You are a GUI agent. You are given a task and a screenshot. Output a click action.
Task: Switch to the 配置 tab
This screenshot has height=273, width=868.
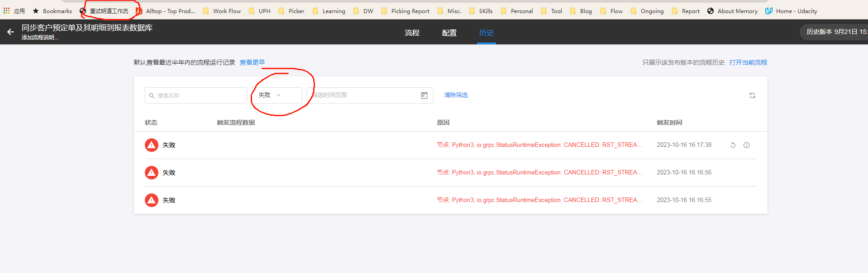tap(449, 33)
